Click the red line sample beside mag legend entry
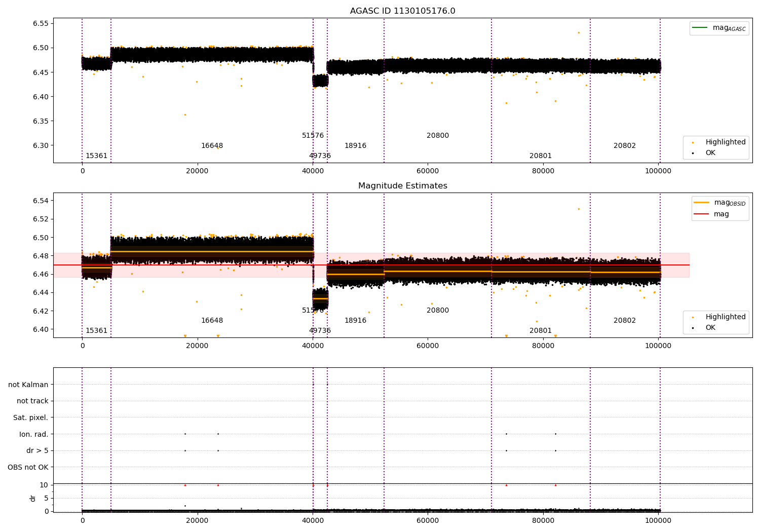Image resolution: width=760 pixels, height=532 pixels. pyautogui.click(x=701, y=214)
